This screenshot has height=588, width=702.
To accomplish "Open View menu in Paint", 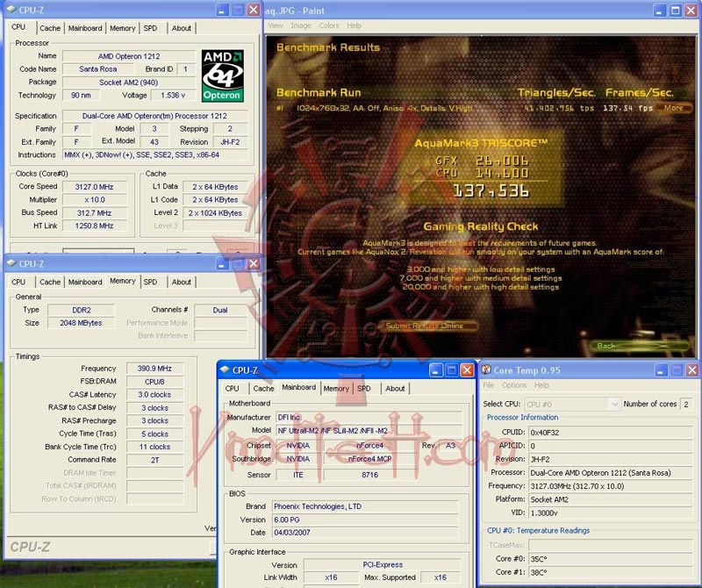I will pyautogui.click(x=276, y=25).
